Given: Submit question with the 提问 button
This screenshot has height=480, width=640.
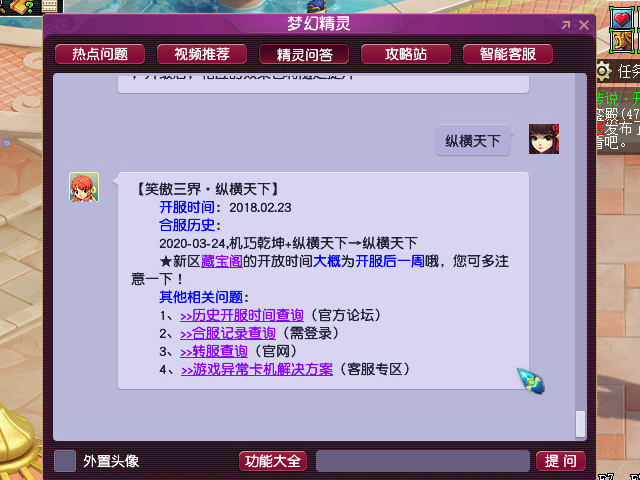Looking at the screenshot, I should [x=561, y=461].
